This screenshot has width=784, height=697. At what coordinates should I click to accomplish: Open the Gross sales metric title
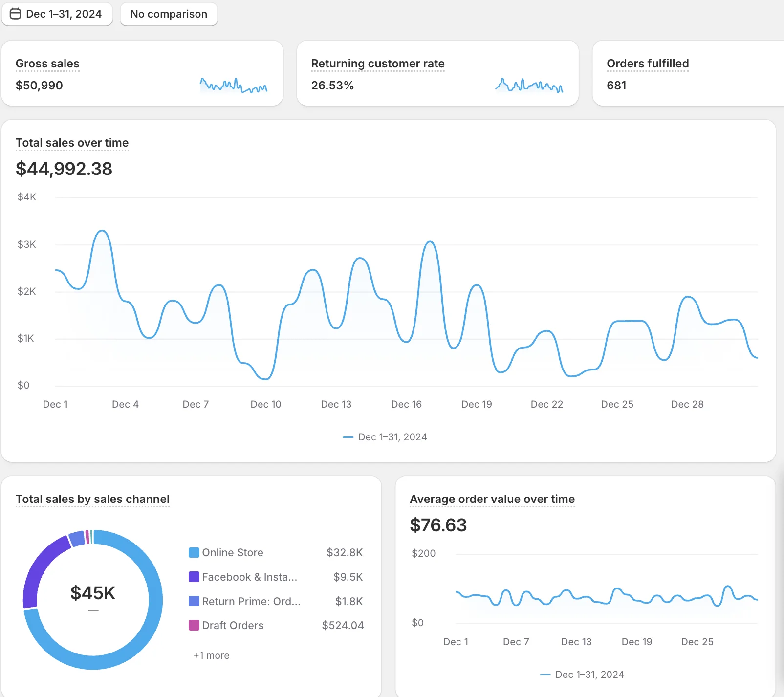coord(47,64)
